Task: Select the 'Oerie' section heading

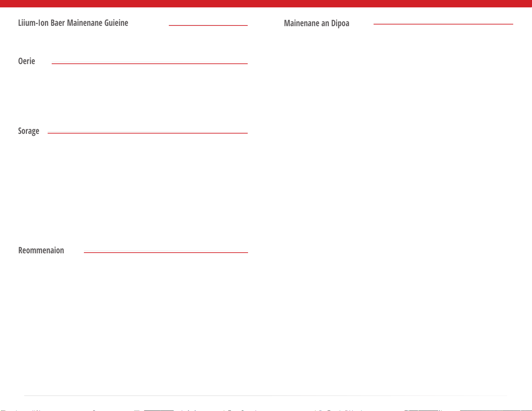Action: (x=27, y=61)
